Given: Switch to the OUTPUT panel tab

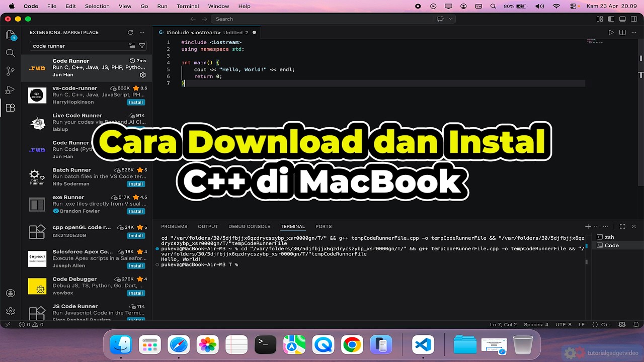Looking at the screenshot, I should (x=208, y=227).
